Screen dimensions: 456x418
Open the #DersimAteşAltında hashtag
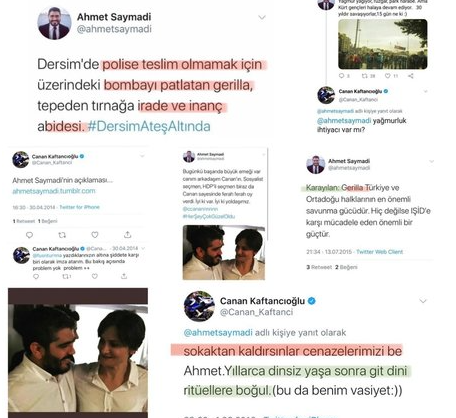pos(149,126)
